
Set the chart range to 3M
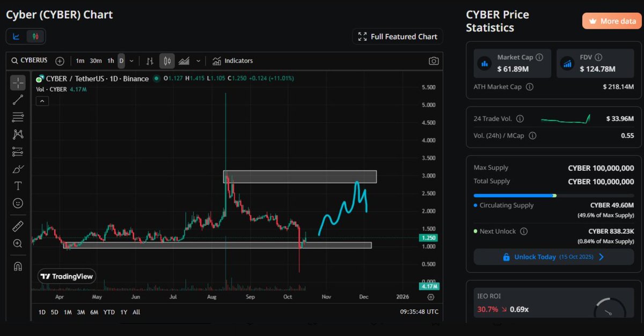point(80,312)
